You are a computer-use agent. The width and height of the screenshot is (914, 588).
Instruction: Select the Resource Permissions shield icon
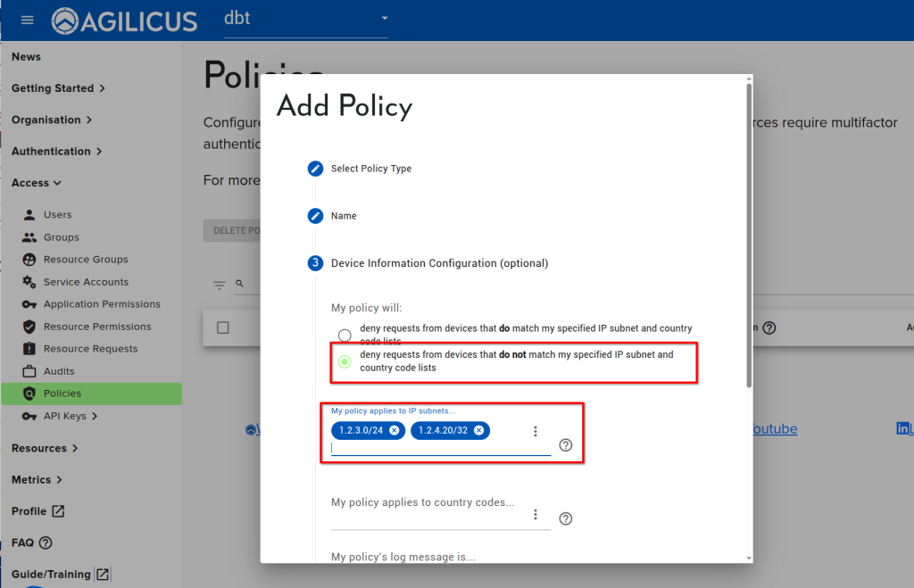click(x=30, y=326)
